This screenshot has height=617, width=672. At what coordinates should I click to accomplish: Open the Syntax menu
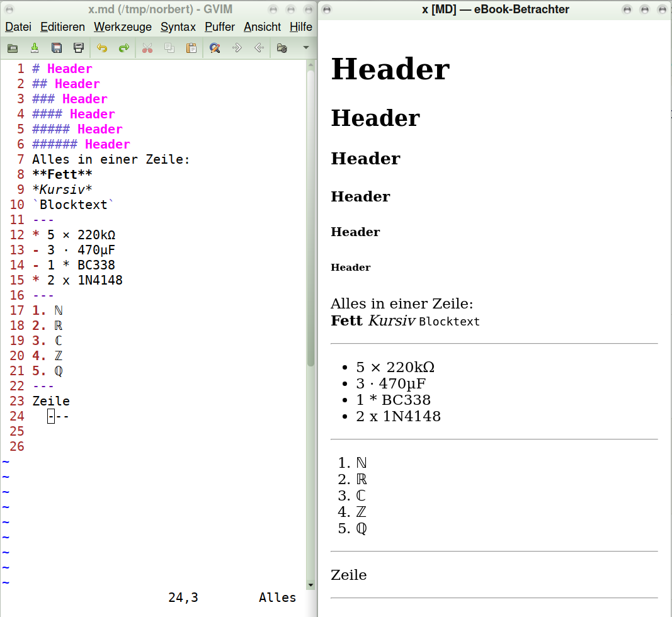point(178,27)
